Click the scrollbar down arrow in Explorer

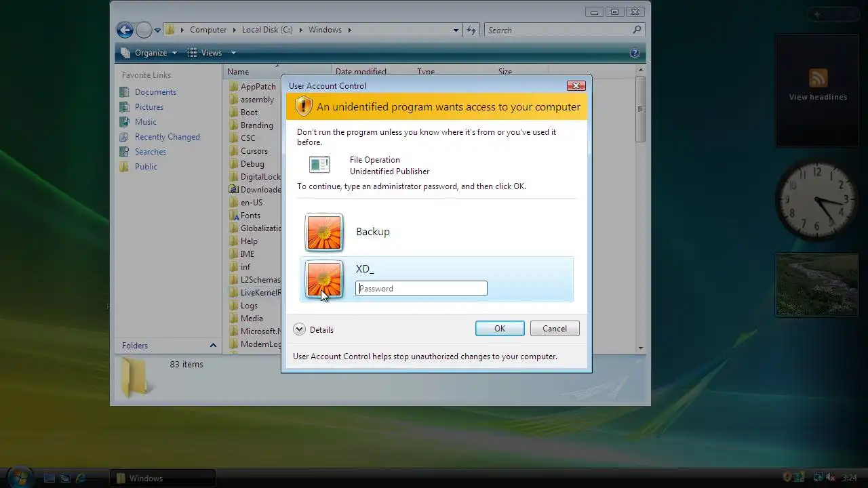(x=641, y=348)
